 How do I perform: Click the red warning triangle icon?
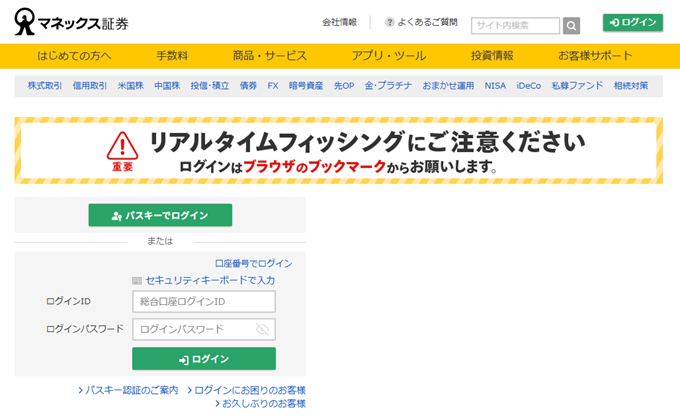[122, 146]
